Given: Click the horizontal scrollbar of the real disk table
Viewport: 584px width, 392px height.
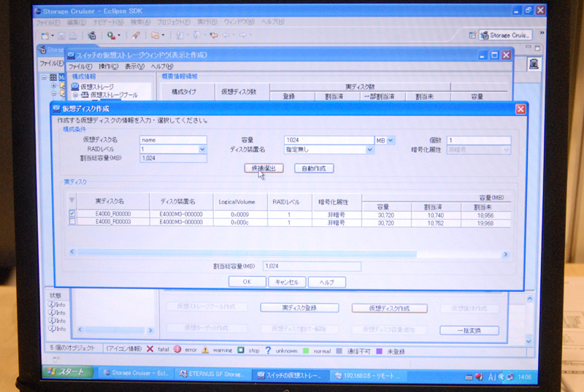Looking at the screenshot, I should click(x=247, y=253).
